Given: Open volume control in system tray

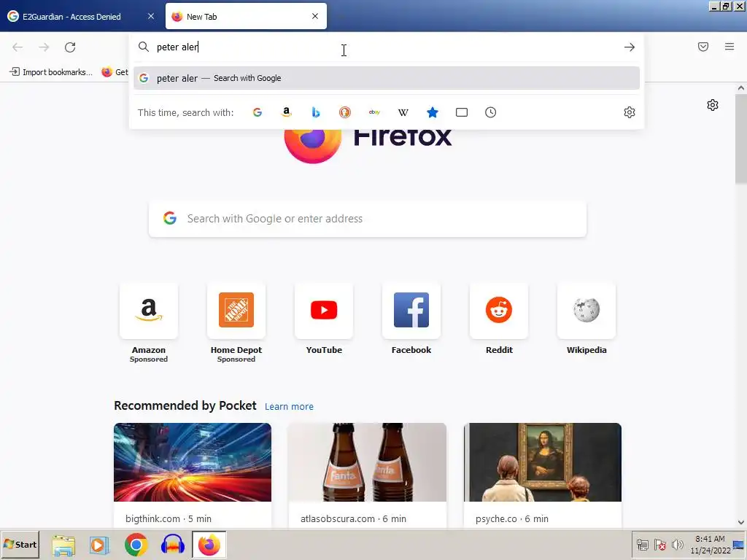Looking at the screenshot, I should 677,545.
